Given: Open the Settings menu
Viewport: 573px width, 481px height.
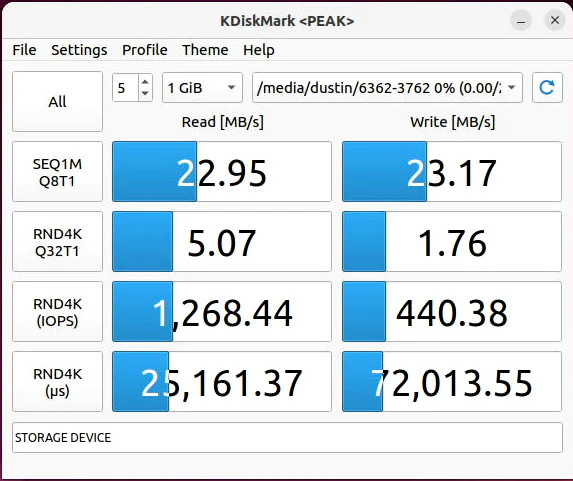Looking at the screenshot, I should pyautogui.click(x=79, y=50).
